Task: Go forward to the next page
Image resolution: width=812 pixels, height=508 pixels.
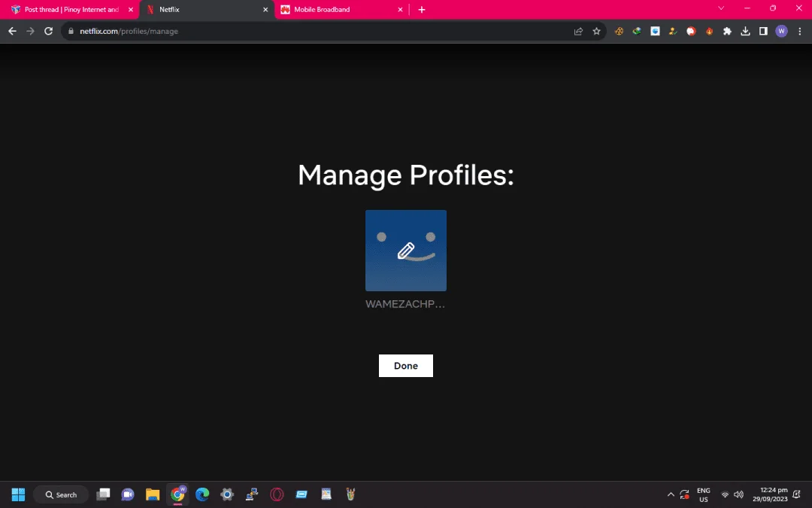Action: (31, 31)
